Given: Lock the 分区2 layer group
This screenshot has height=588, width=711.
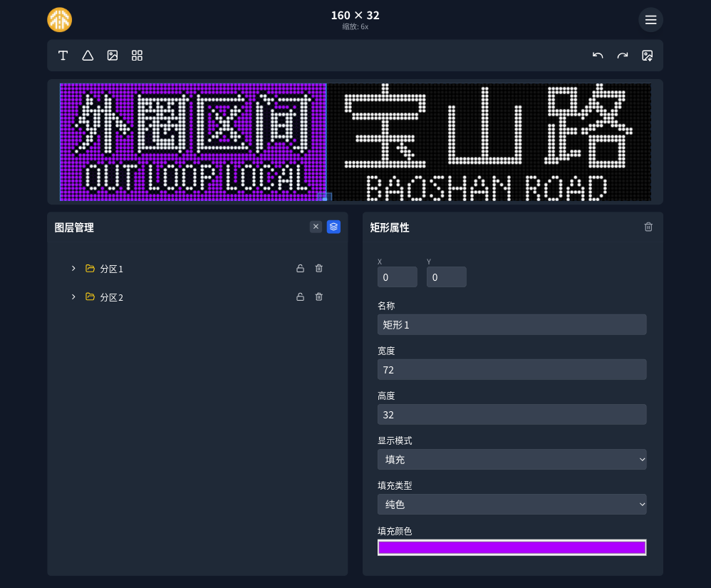Looking at the screenshot, I should point(300,296).
